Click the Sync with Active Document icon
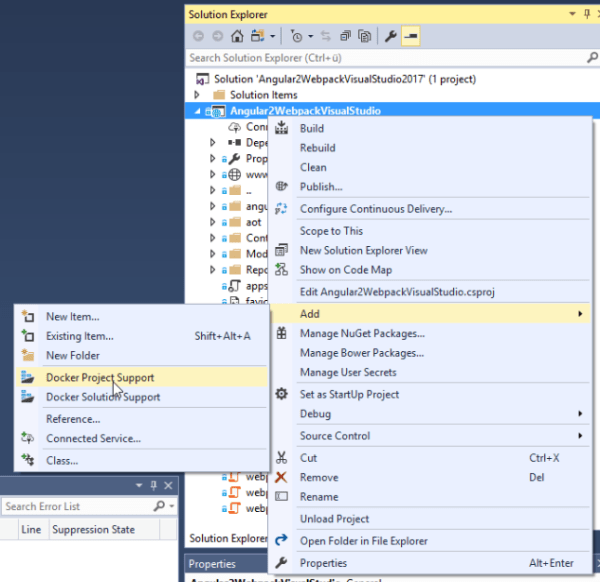 coord(326,36)
